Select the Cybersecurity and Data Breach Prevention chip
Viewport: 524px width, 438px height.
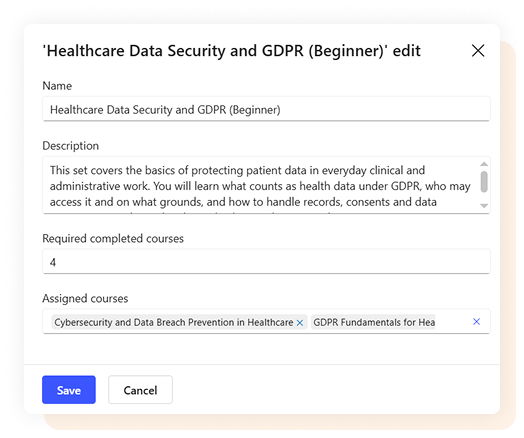coord(173,322)
